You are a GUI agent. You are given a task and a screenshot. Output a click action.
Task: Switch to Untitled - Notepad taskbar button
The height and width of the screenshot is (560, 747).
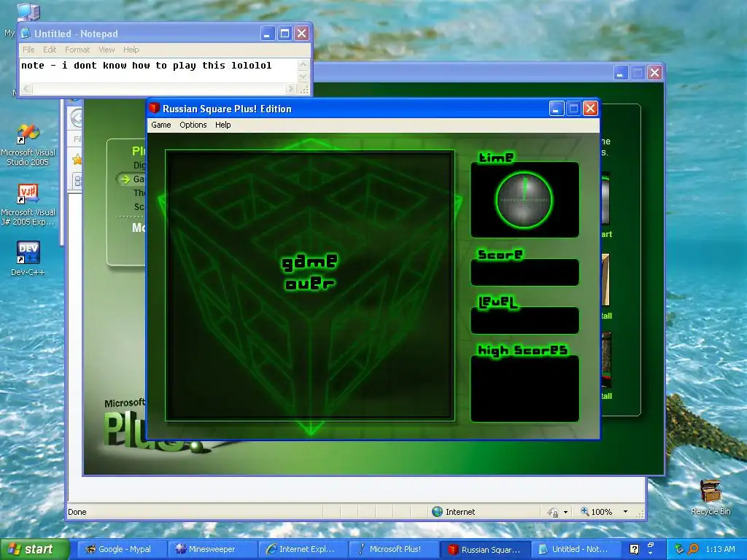(x=575, y=549)
